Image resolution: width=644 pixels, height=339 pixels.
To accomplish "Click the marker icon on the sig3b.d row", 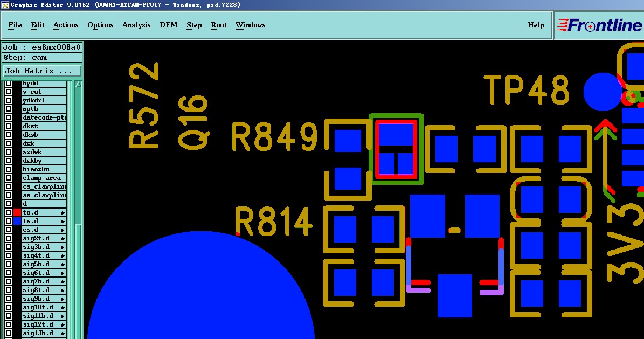I will coord(63,247).
